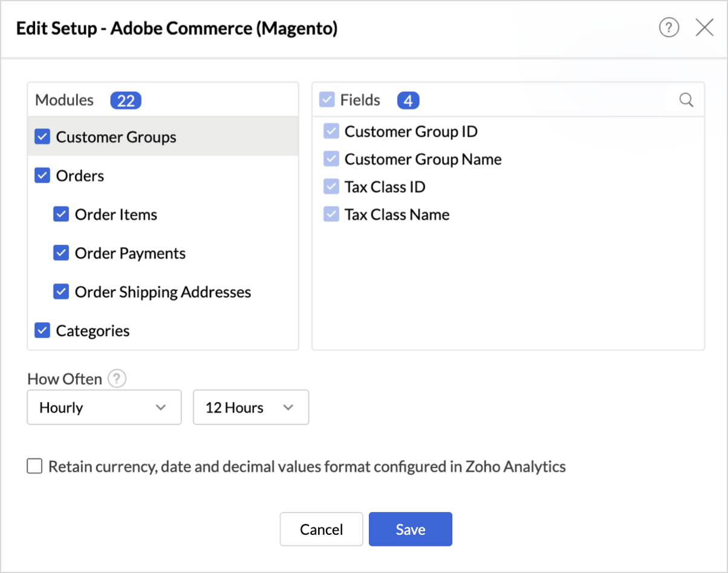Open the 12 Hours interval dropdown
Screen dimensions: 728x573
[x=250, y=407]
